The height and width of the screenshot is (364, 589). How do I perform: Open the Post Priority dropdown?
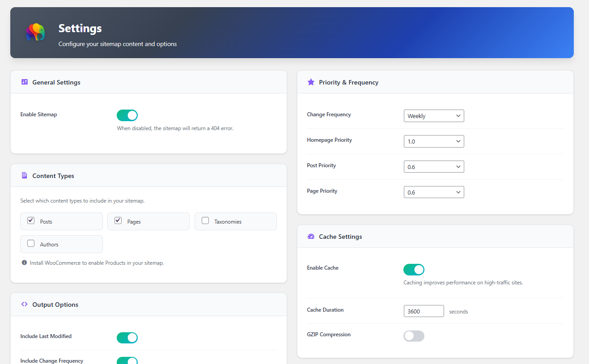coord(433,166)
